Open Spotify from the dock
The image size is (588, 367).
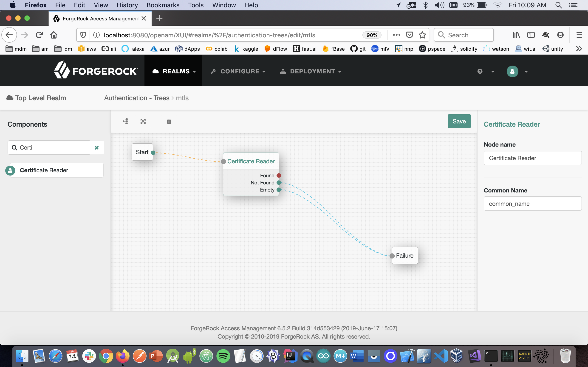(x=223, y=356)
